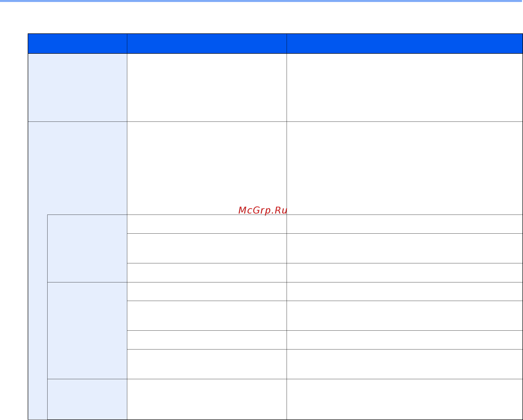The height and width of the screenshot is (420, 523).
Task: Select the tallest white cell in the widest column
Action: pyautogui.click(x=405, y=168)
